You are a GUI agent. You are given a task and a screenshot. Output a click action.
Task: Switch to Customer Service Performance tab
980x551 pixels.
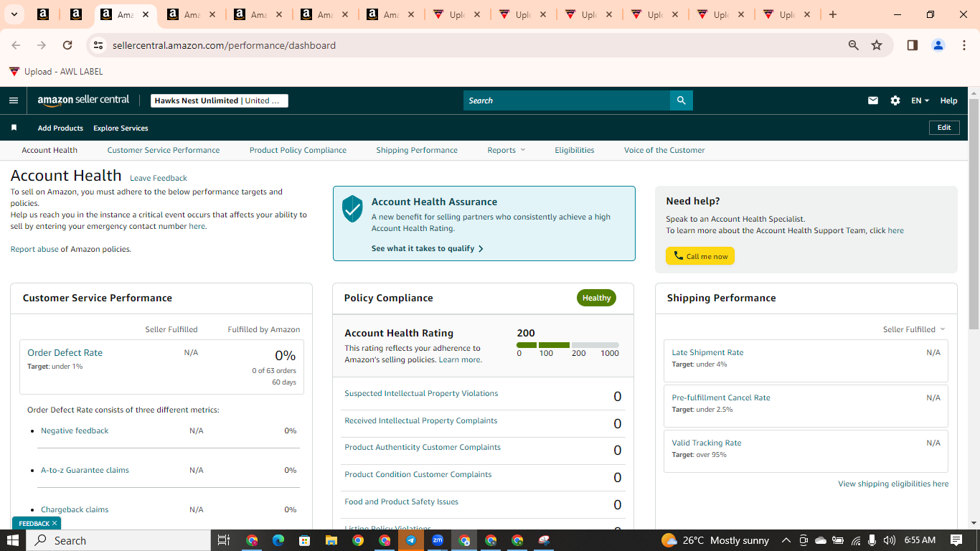(164, 150)
